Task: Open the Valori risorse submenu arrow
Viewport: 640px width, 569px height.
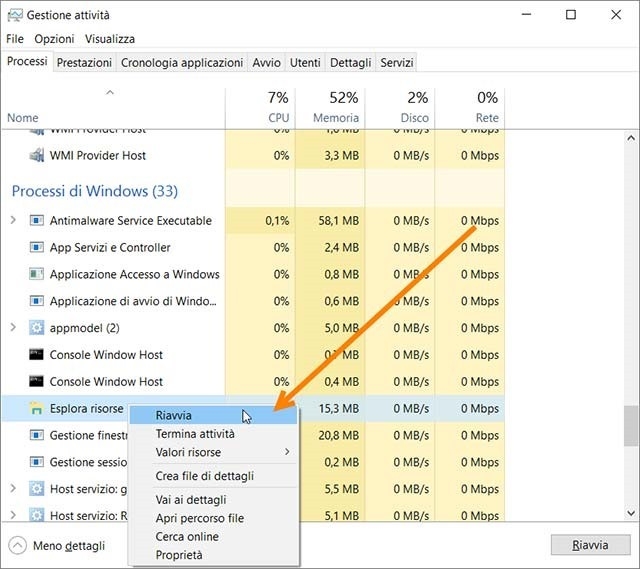Action: click(x=288, y=452)
